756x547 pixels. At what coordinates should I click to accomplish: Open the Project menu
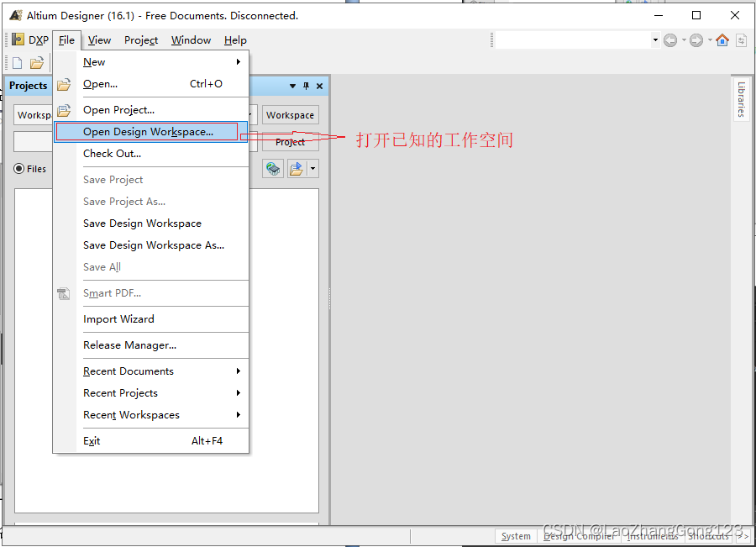pos(141,40)
